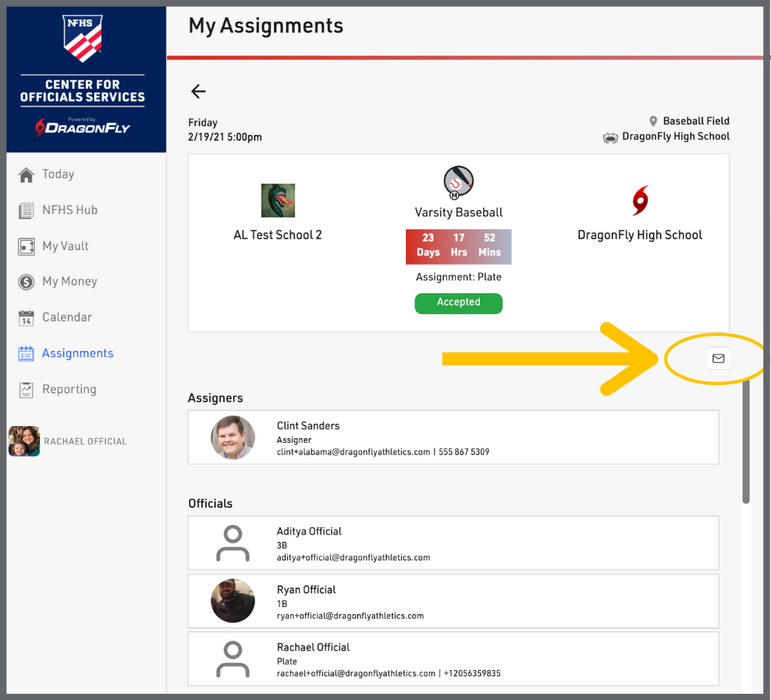Click the DragonFly High School hurricane logo
Viewport: 771px width, 700px height.
(640, 201)
